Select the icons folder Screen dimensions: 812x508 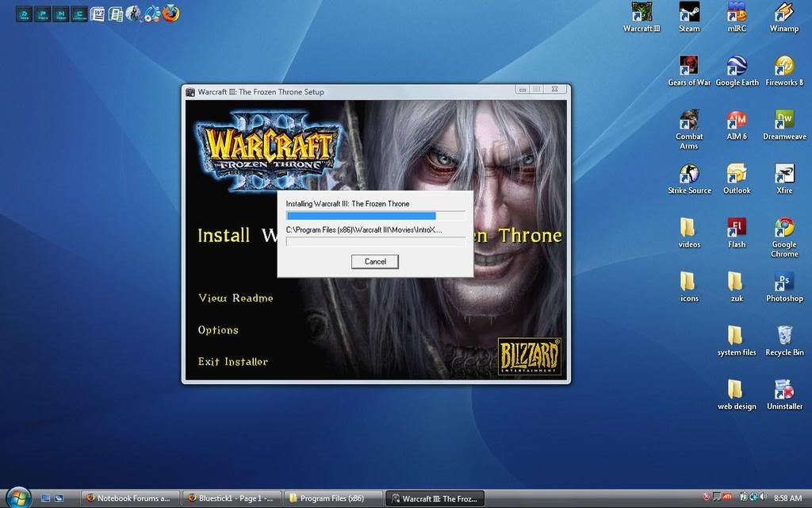(689, 287)
